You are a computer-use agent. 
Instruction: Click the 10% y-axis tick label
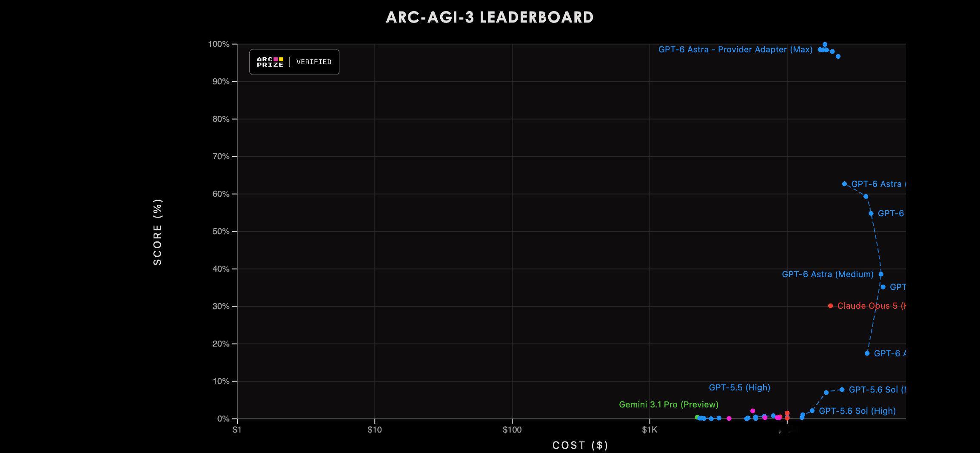[221, 381]
